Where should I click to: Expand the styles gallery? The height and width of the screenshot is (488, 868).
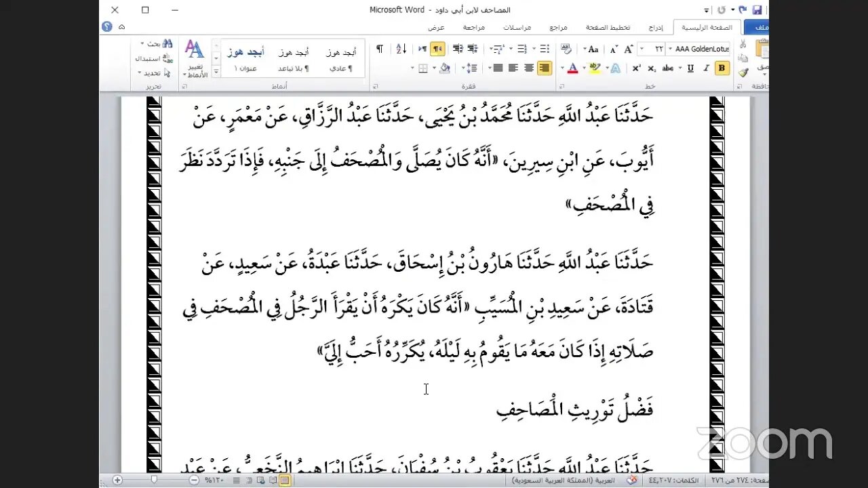tap(216, 72)
